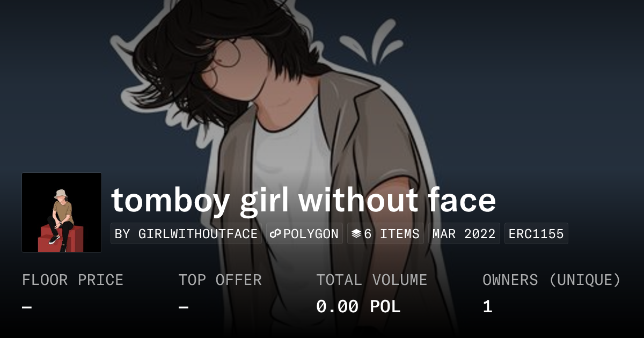644x338 pixels.
Task: Click the ERC1155 token standard badge
Action: pos(536,234)
